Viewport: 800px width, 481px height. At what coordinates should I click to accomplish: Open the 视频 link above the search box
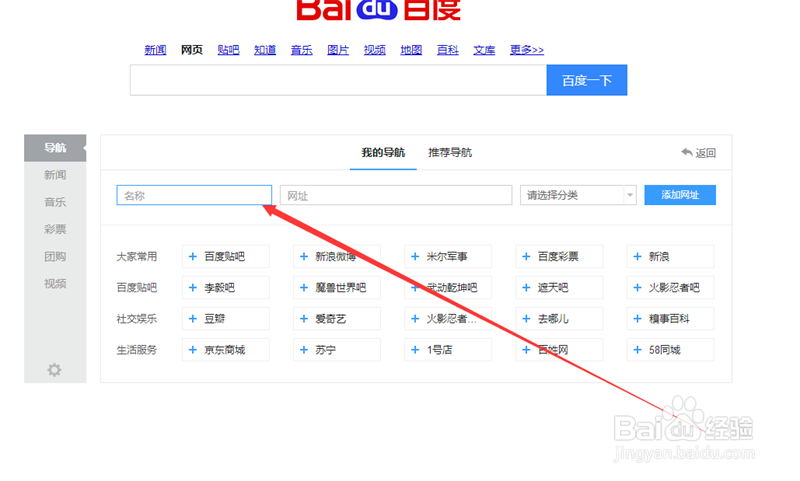point(374,50)
